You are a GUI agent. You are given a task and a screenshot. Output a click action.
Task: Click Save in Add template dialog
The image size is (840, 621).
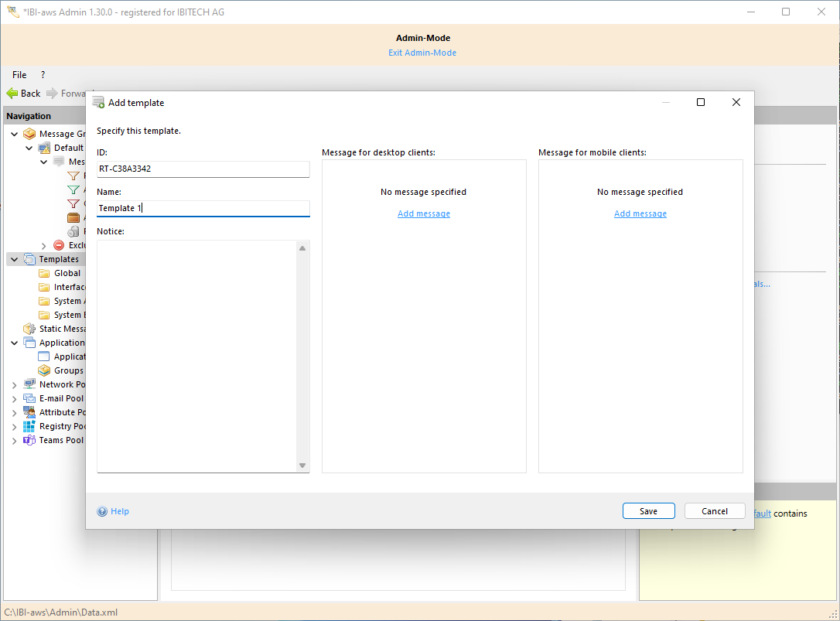[648, 511]
